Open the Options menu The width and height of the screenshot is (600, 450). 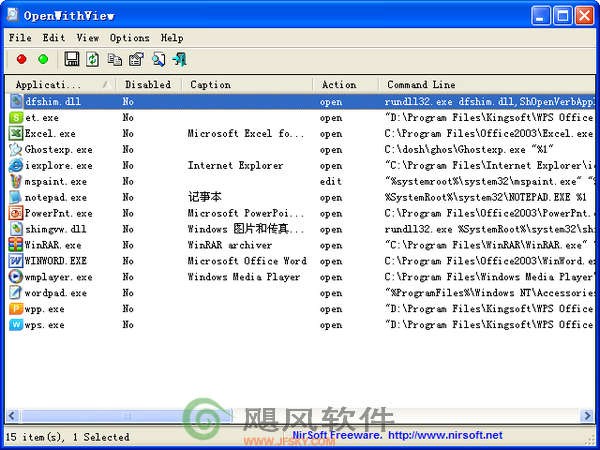click(x=130, y=38)
